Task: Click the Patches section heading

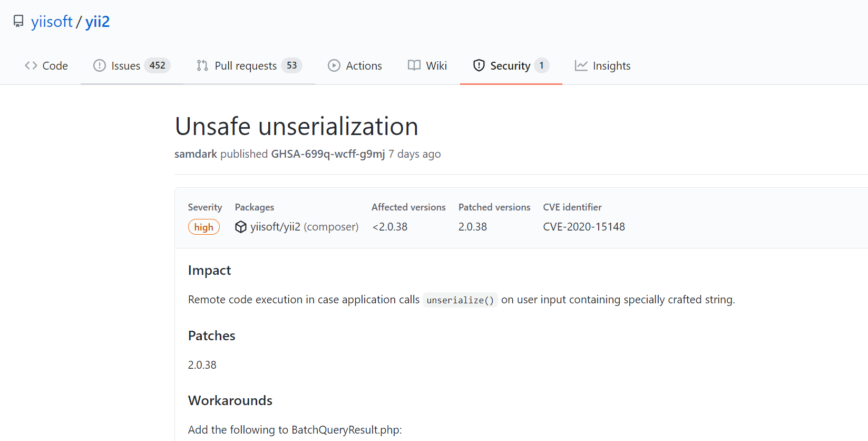Action: pyautogui.click(x=212, y=336)
